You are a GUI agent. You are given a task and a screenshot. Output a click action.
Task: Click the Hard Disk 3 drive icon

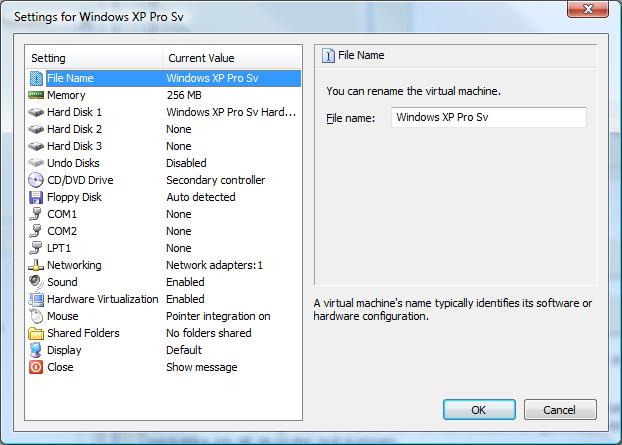coord(36,146)
